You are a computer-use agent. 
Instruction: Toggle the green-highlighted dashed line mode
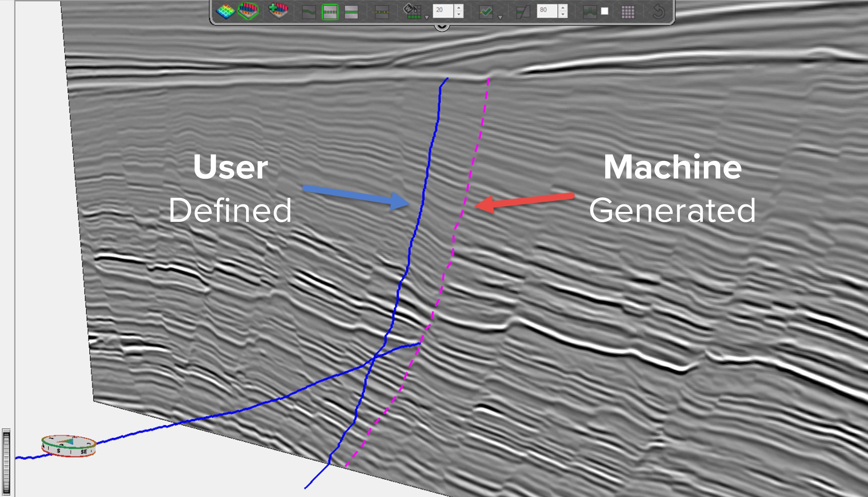(x=330, y=12)
